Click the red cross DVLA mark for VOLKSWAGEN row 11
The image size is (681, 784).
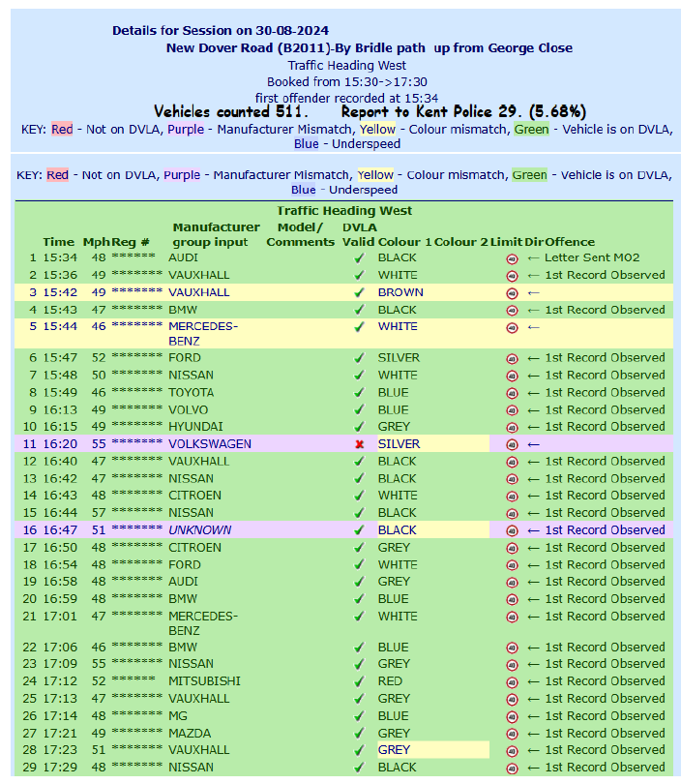pyautogui.click(x=359, y=444)
